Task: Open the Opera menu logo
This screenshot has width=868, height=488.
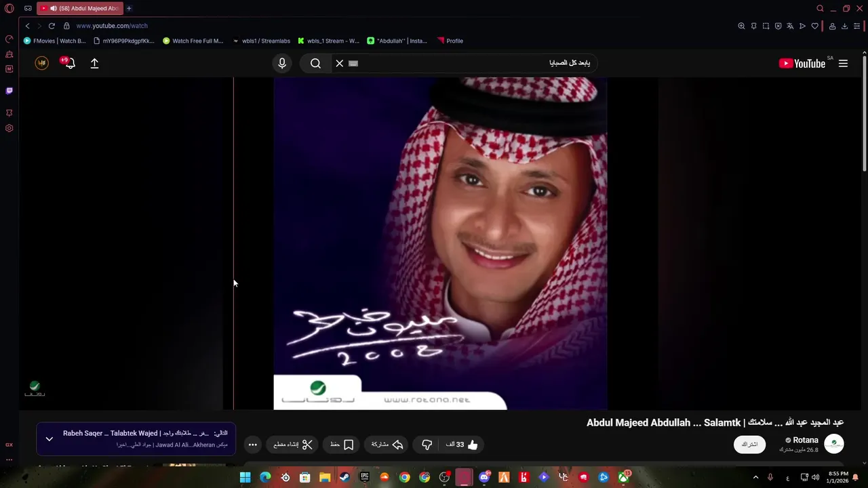Action: tap(9, 9)
